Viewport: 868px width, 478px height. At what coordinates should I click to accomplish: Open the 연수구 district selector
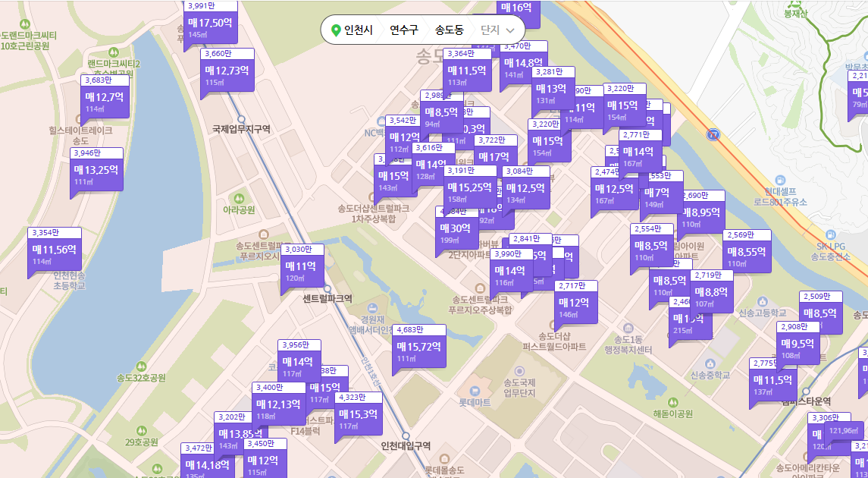coord(403,30)
